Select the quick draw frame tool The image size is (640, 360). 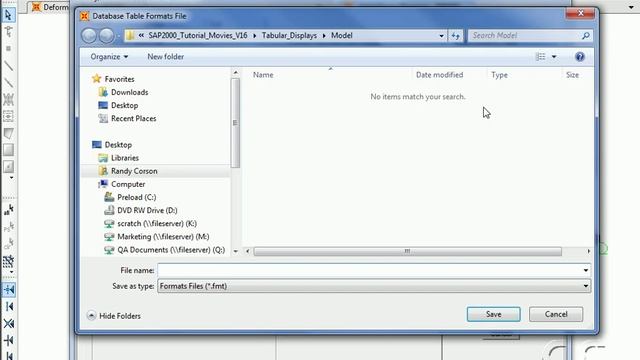click(8, 82)
